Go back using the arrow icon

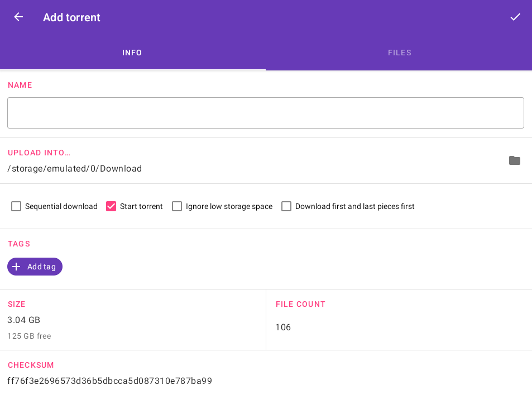click(18, 17)
